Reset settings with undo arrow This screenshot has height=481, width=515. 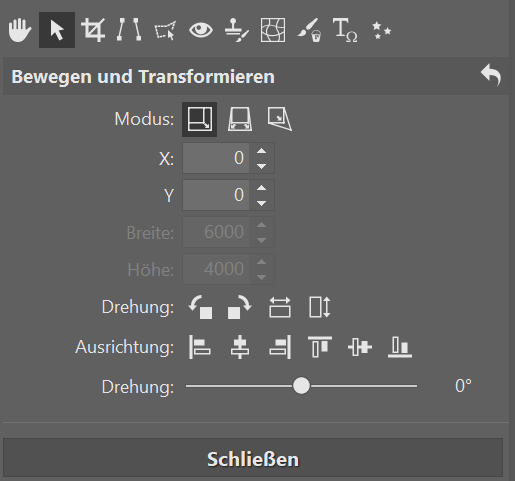(491, 75)
